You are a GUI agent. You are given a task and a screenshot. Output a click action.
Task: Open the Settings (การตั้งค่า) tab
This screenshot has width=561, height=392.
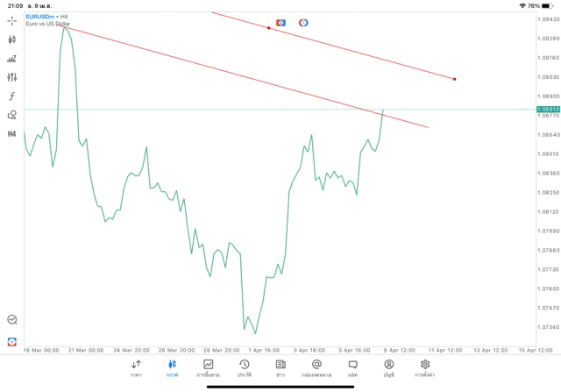(x=425, y=368)
